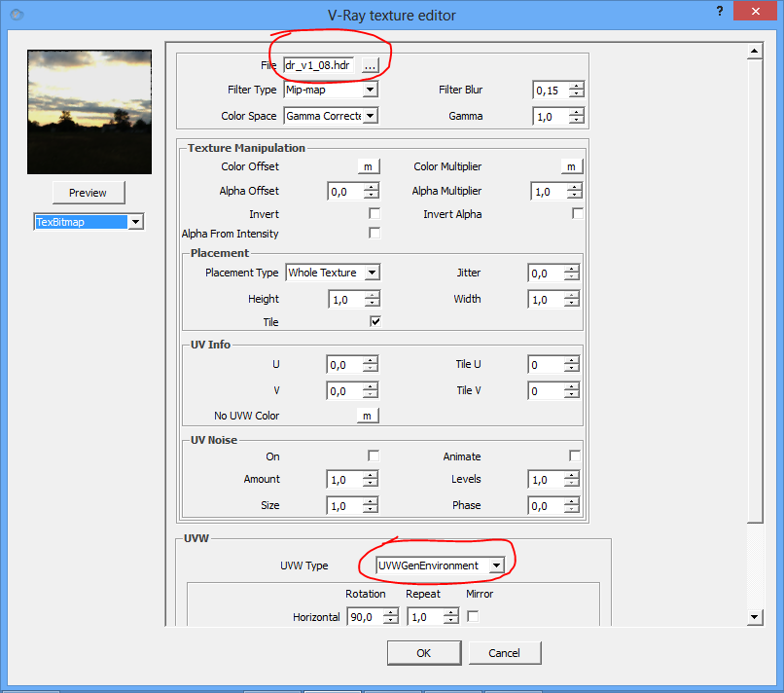
Task: Uncheck the Tile checkbox
Action: coord(375,321)
